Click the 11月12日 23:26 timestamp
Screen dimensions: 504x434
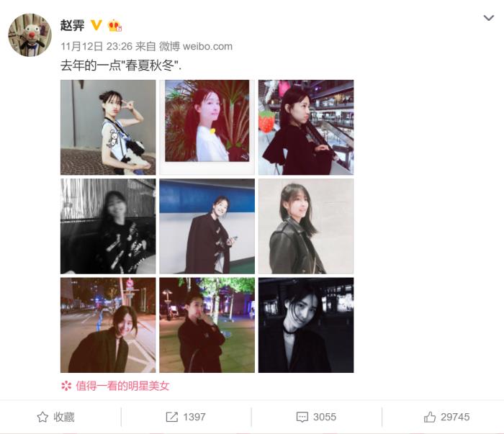[96, 46]
